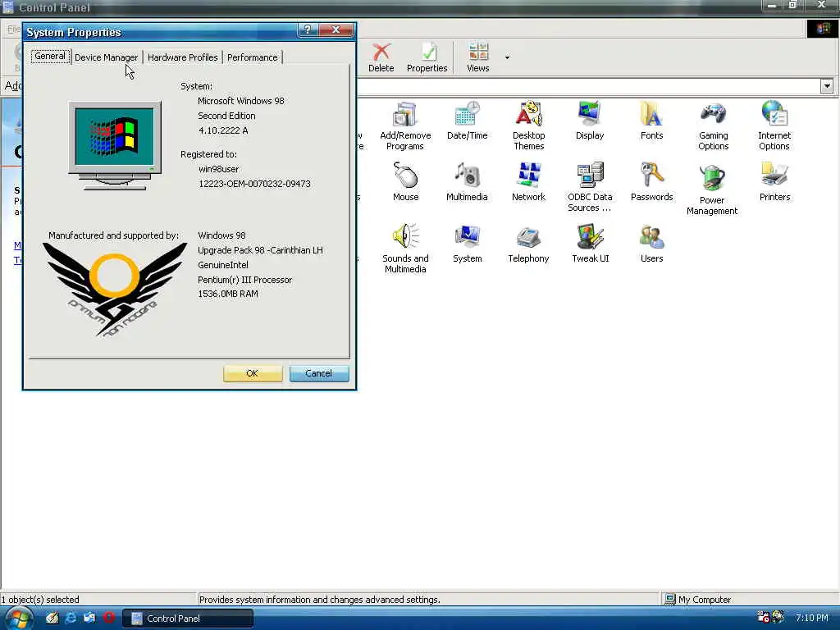This screenshot has height=630, width=840.
Task: Launch Internet Explorer from quick launch
Action: (71, 618)
